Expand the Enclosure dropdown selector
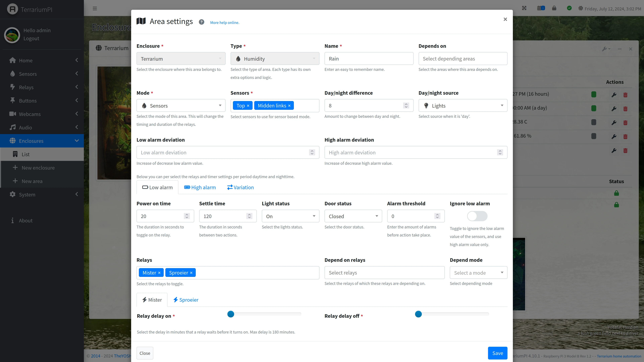This screenshot has width=644, height=362. [180, 58]
